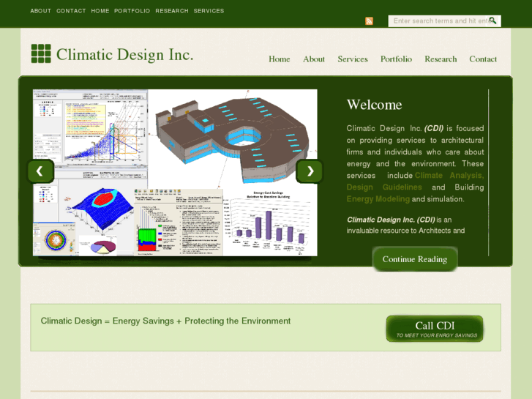
Task: Click the tagline 'Climatic Design = Energy Savings'
Action: point(165,321)
